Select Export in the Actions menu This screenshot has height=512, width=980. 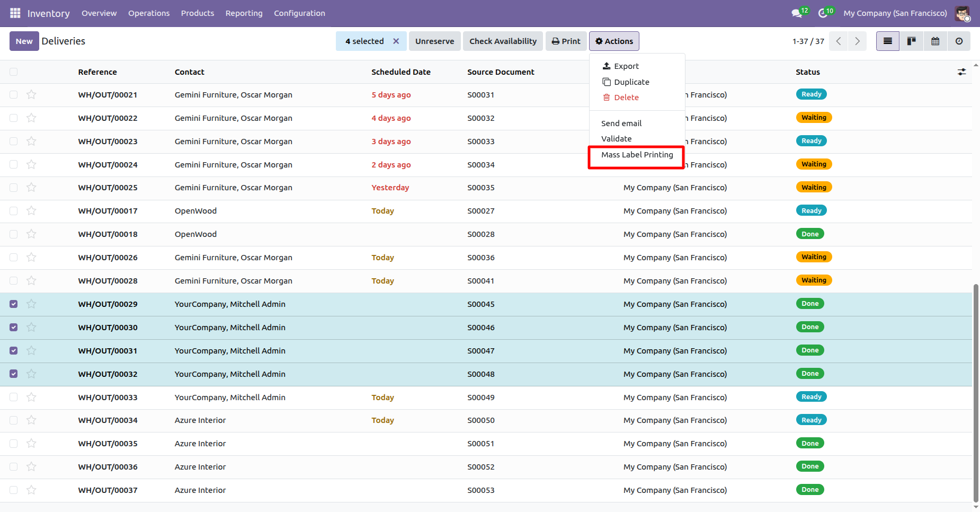tap(626, 66)
